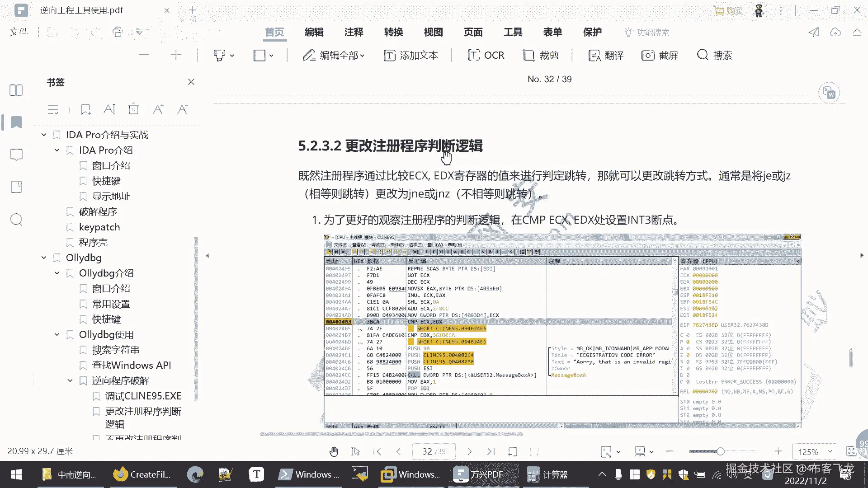The width and height of the screenshot is (868, 488).
Task: Add a new bookmark icon
Action: (85, 109)
